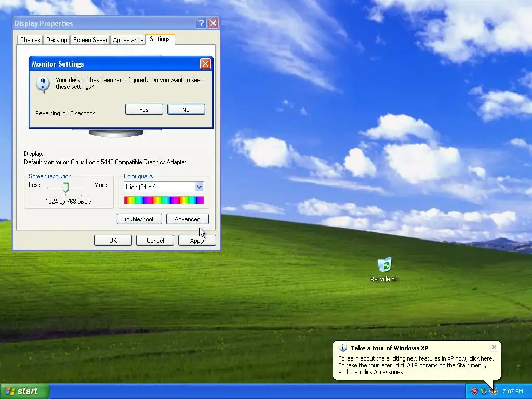
Task: Click the Color quality dropdown arrow
Action: click(x=199, y=187)
